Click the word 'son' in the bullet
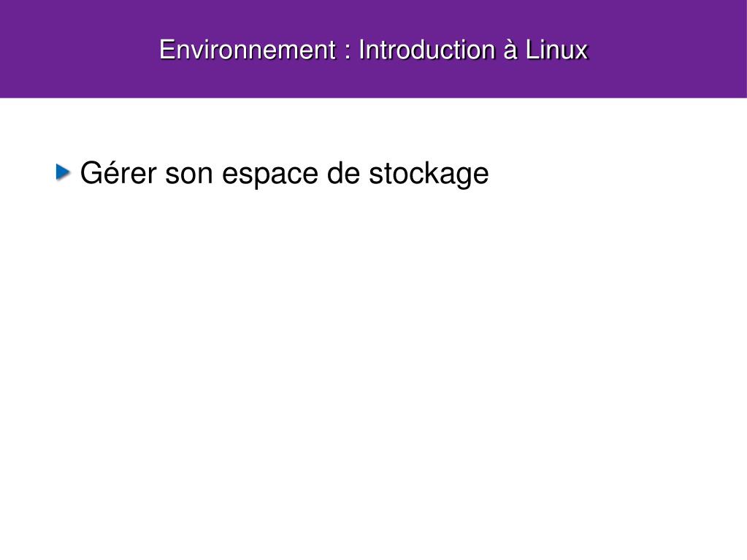This screenshot has width=747, height=560. point(188,174)
